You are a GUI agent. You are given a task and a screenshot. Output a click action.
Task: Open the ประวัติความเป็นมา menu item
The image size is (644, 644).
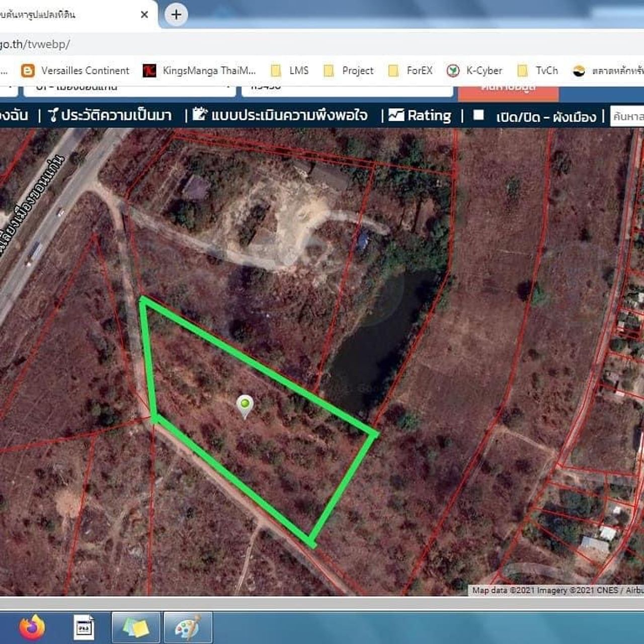[110, 115]
